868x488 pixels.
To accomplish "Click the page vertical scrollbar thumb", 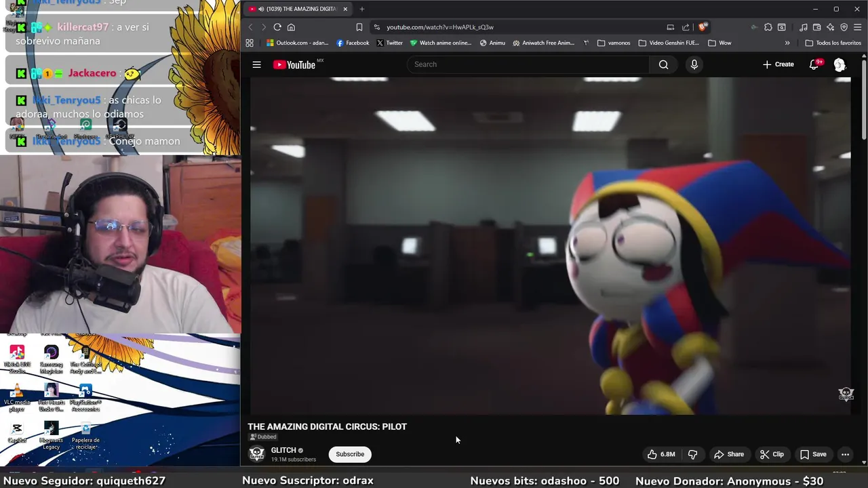I will (864, 98).
